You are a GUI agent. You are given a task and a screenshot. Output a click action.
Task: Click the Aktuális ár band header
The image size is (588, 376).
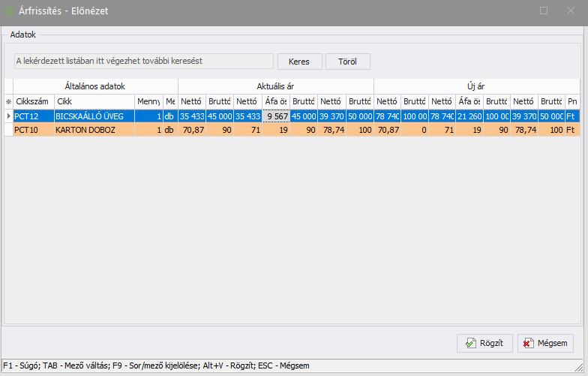pyautogui.click(x=275, y=86)
